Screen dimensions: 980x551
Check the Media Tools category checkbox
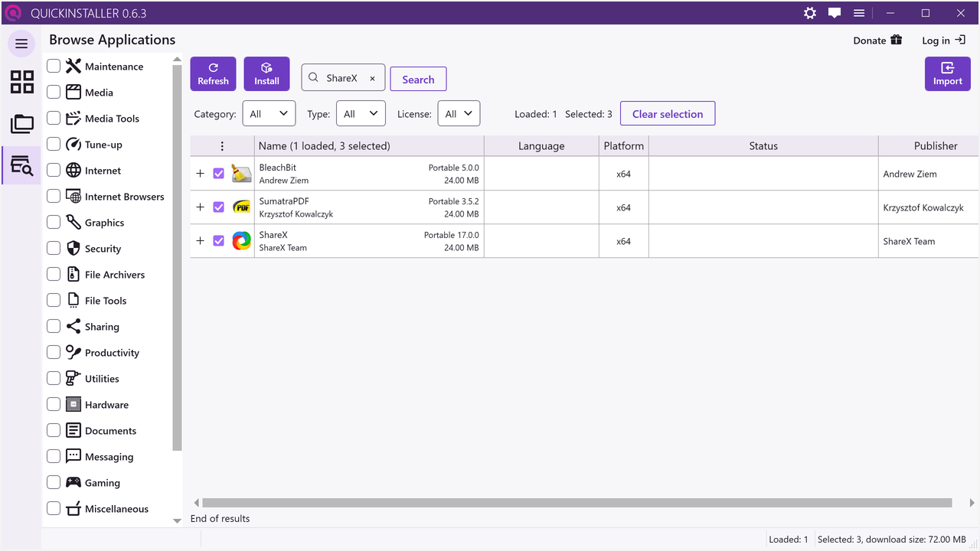(x=54, y=118)
